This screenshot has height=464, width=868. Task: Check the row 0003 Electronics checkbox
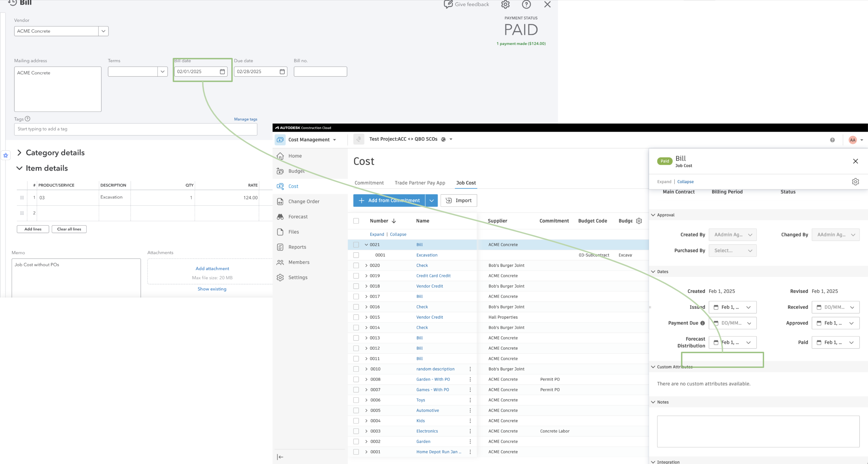pyautogui.click(x=356, y=431)
